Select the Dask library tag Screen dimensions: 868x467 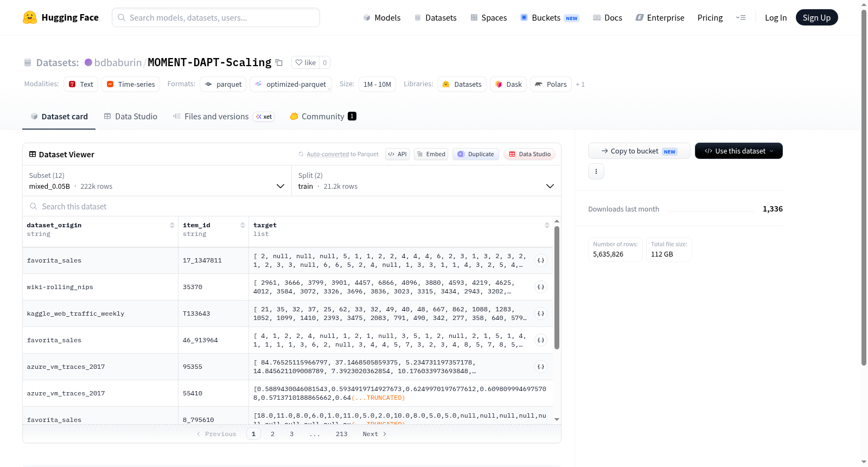pos(508,84)
